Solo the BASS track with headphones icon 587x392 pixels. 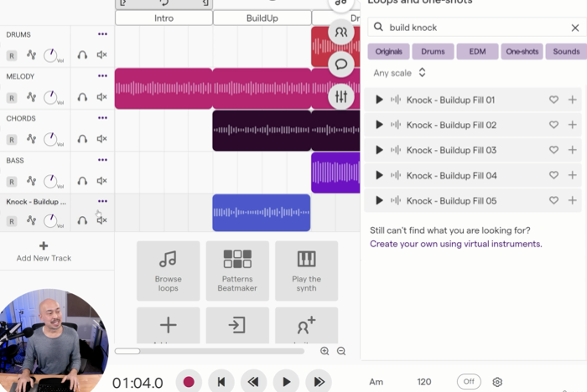(82, 181)
